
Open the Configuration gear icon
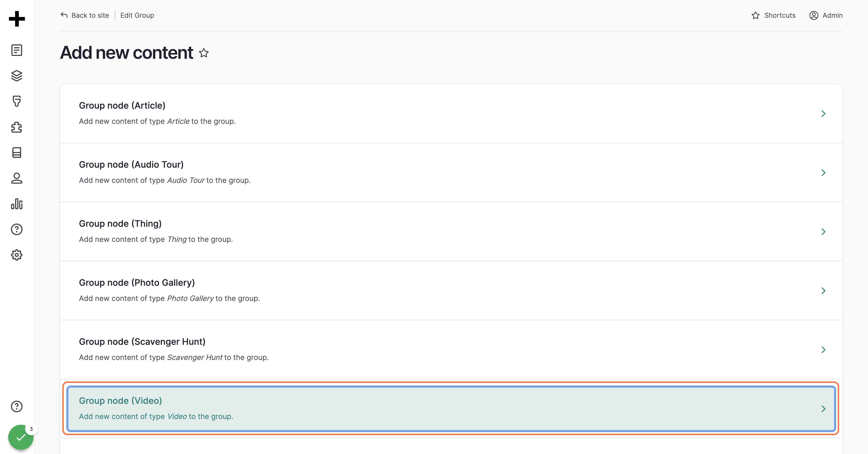pos(17,255)
